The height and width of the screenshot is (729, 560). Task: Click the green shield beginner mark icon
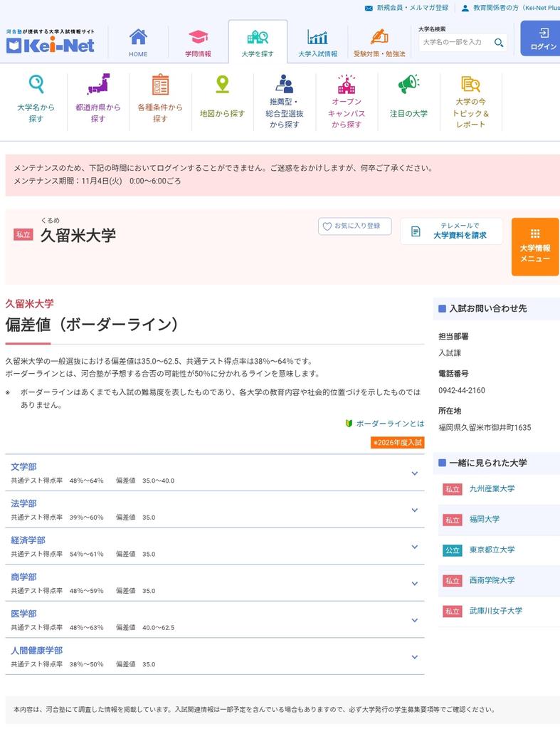(349, 424)
